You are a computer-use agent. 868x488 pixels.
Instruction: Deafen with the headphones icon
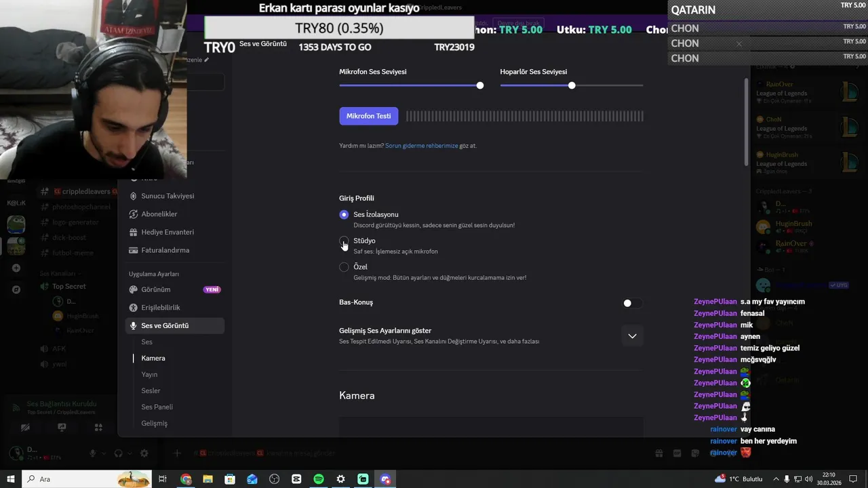(x=119, y=453)
